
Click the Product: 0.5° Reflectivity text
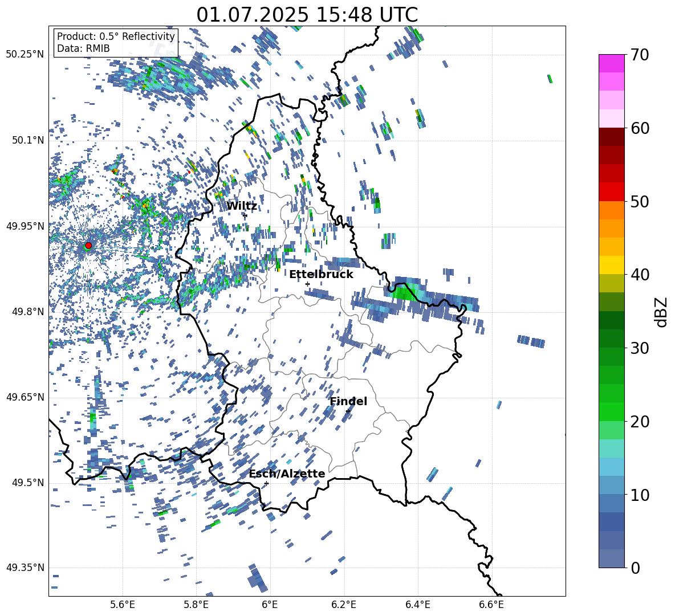(x=116, y=36)
